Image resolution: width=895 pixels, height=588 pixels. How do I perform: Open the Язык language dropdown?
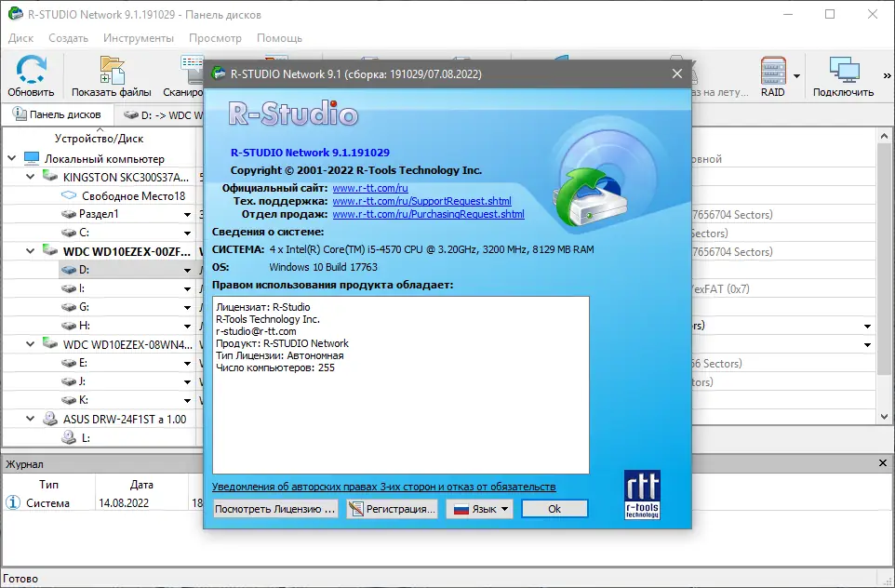coord(478,508)
